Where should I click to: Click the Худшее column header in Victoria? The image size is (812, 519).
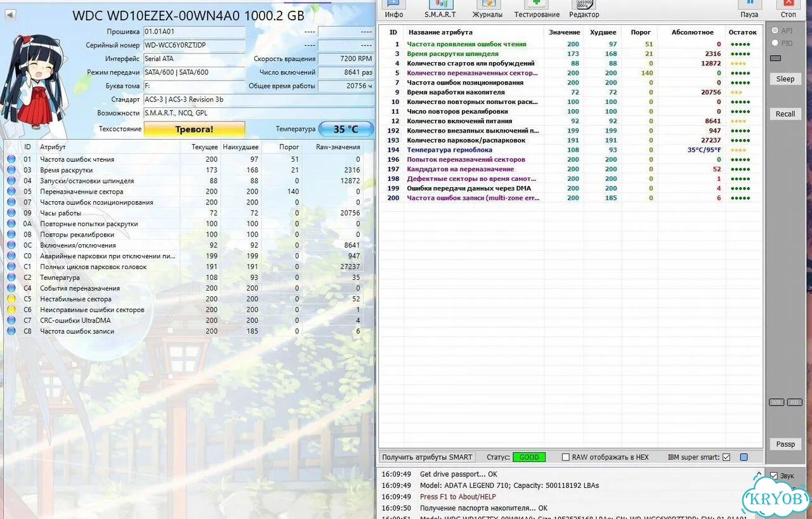(603, 32)
